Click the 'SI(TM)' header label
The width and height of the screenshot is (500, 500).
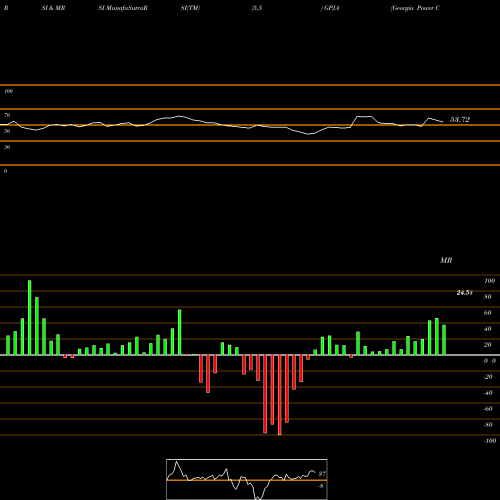pyautogui.click(x=190, y=8)
